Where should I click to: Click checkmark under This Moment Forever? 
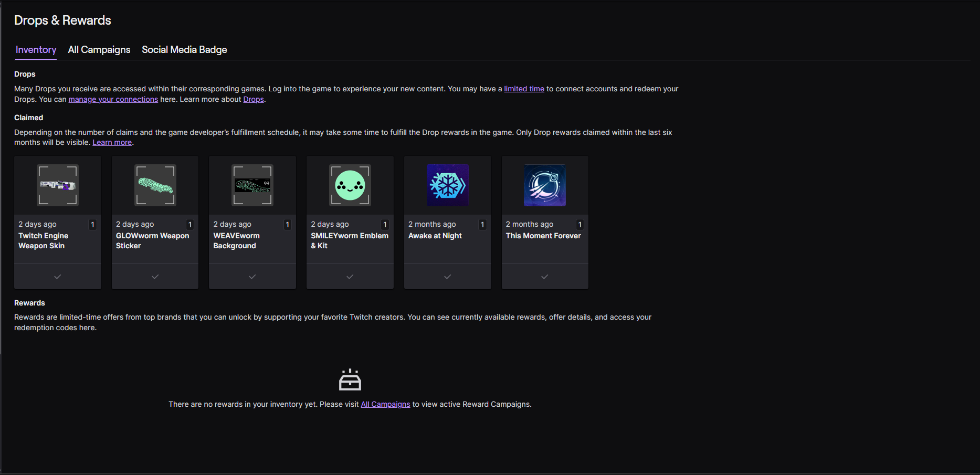point(545,277)
